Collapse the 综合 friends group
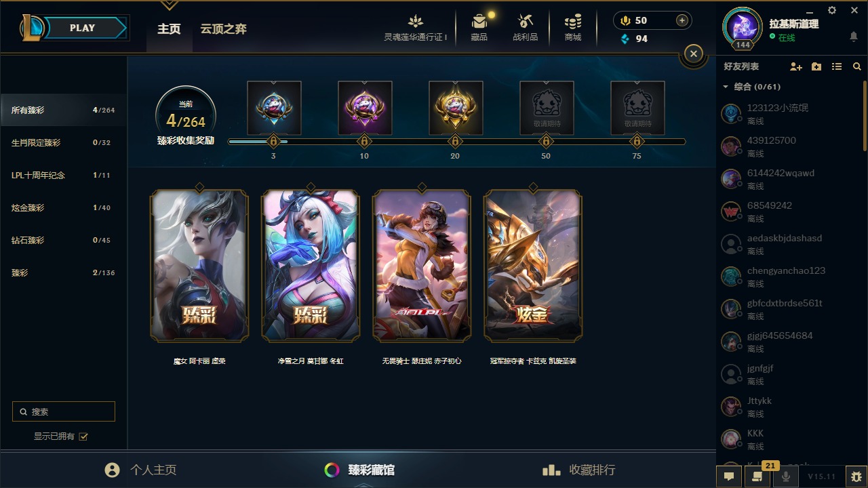Image resolution: width=868 pixels, height=488 pixels. point(726,87)
